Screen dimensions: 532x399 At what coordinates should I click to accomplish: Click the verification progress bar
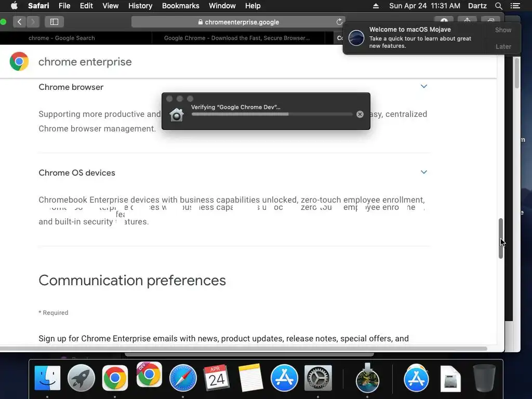(x=272, y=114)
